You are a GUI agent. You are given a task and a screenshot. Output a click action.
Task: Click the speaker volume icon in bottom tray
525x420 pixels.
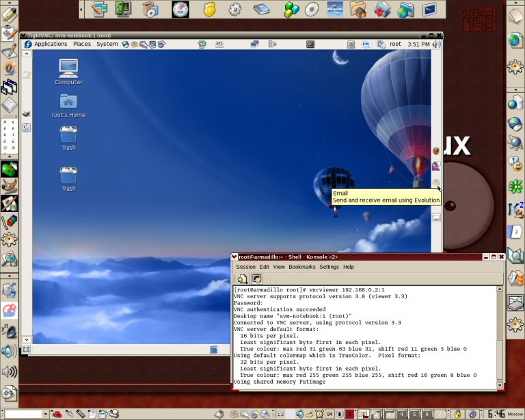(x=299, y=415)
